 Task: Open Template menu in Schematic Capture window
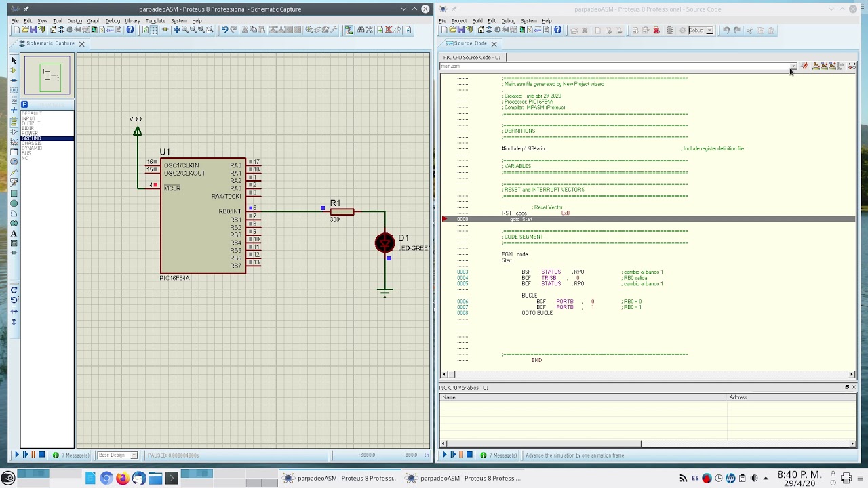pyautogui.click(x=155, y=21)
